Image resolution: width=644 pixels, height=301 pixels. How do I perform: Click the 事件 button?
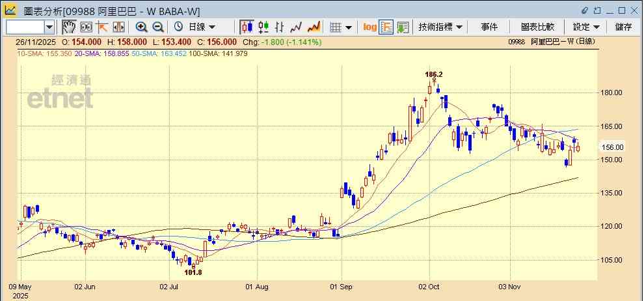pos(489,27)
